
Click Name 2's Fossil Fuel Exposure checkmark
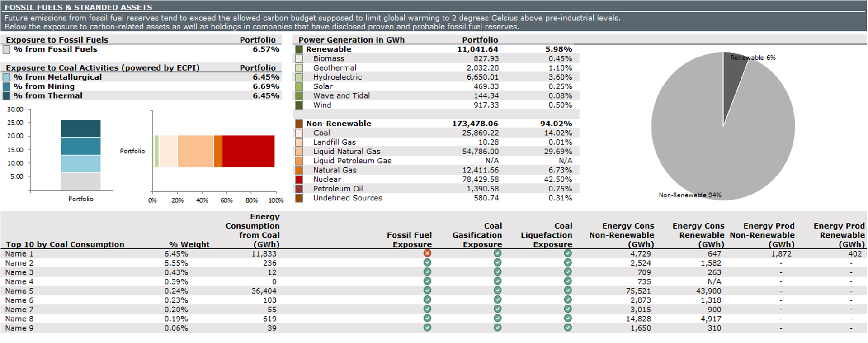coord(427,262)
